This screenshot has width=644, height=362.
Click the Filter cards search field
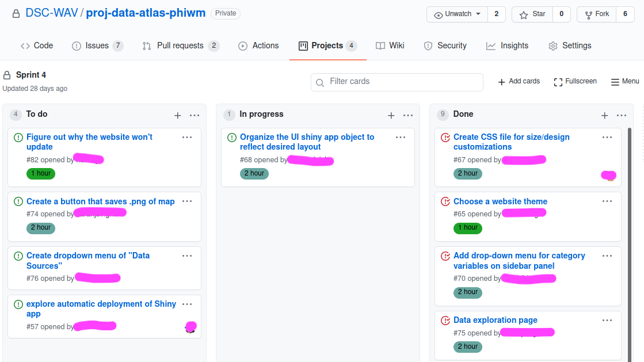397,82
